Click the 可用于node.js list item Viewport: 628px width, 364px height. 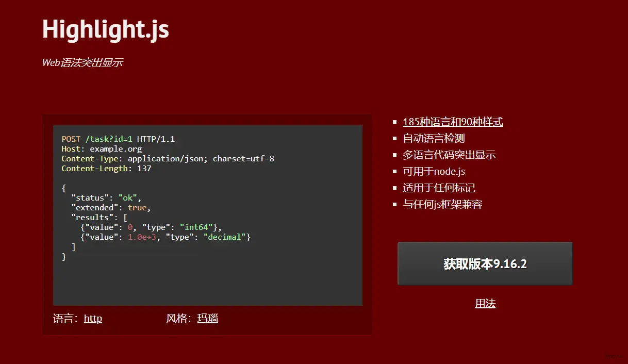[x=434, y=171]
